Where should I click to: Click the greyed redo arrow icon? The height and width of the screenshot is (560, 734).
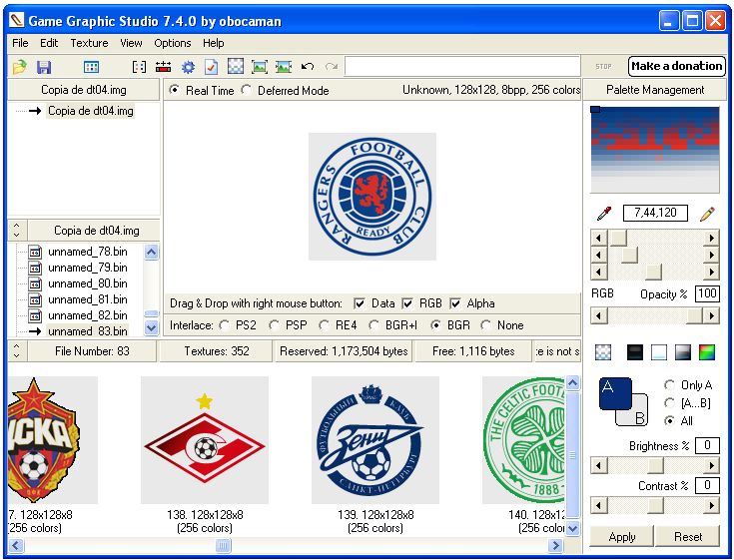[x=332, y=67]
